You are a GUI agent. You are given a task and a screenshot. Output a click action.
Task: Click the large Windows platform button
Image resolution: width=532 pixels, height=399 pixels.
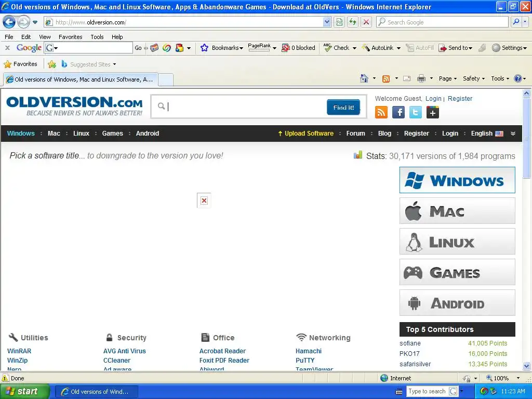[x=457, y=180]
